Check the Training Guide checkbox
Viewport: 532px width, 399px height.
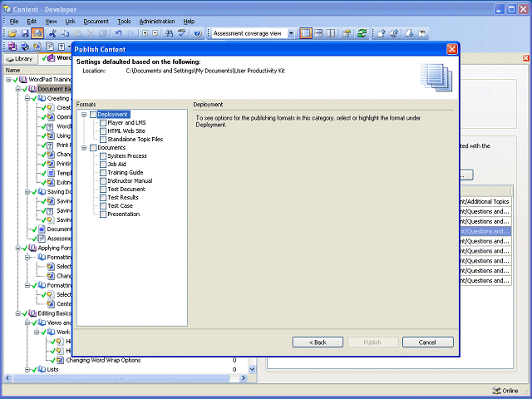coord(103,173)
